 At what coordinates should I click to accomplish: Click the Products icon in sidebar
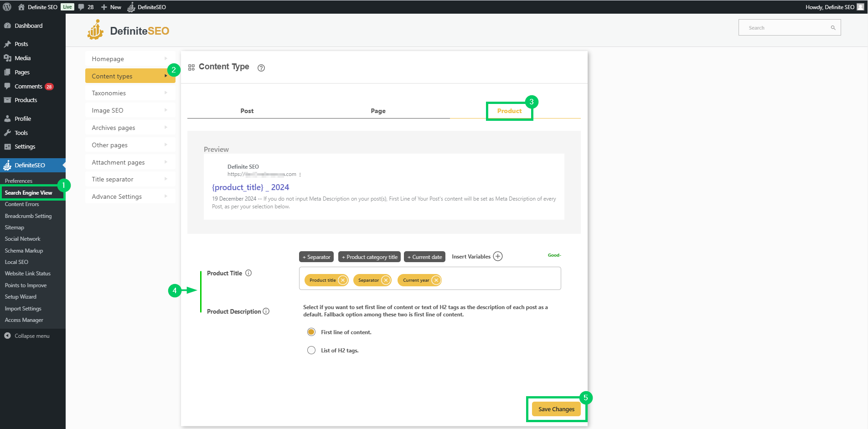click(7, 100)
